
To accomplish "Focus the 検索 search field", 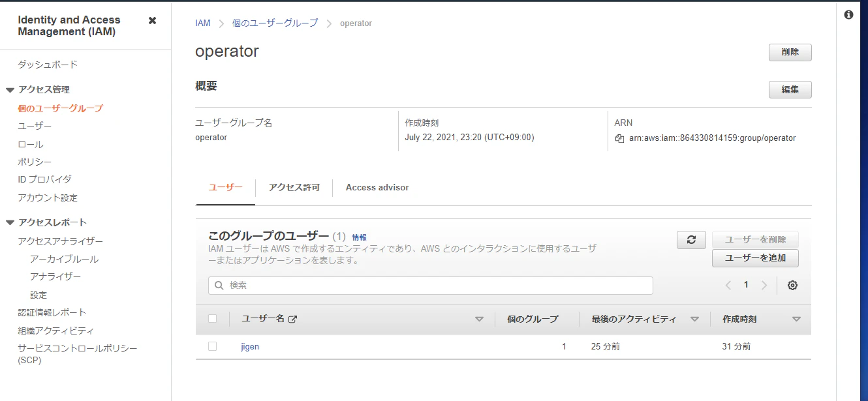I will (x=431, y=286).
